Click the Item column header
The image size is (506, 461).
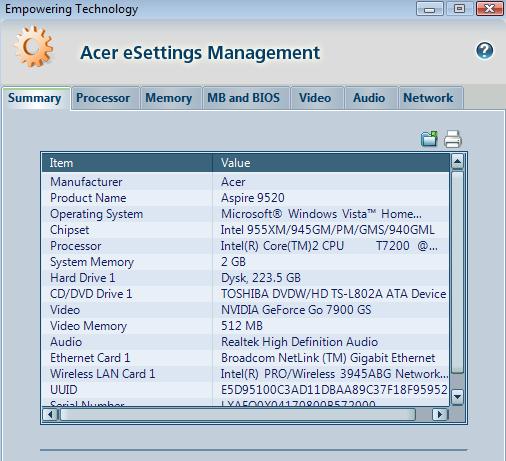pos(127,163)
